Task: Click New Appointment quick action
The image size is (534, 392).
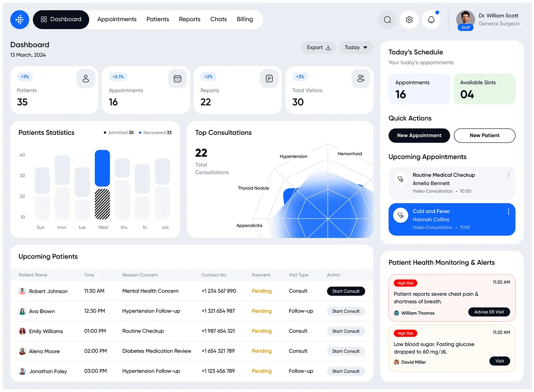Action: [419, 135]
